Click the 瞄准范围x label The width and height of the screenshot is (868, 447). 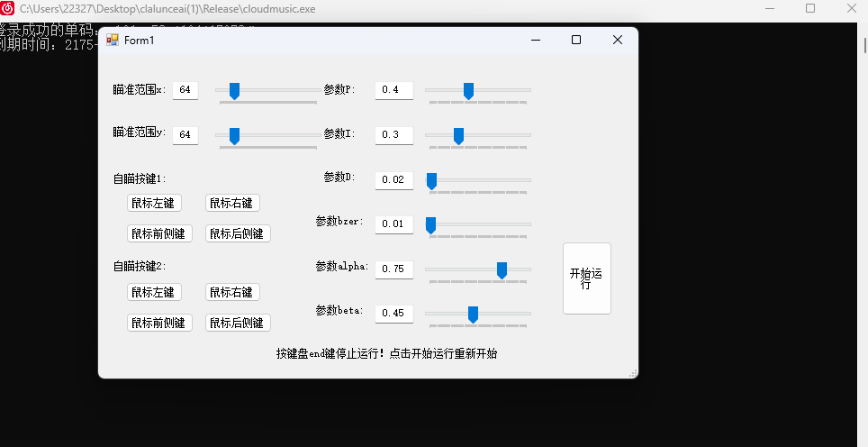pos(140,90)
